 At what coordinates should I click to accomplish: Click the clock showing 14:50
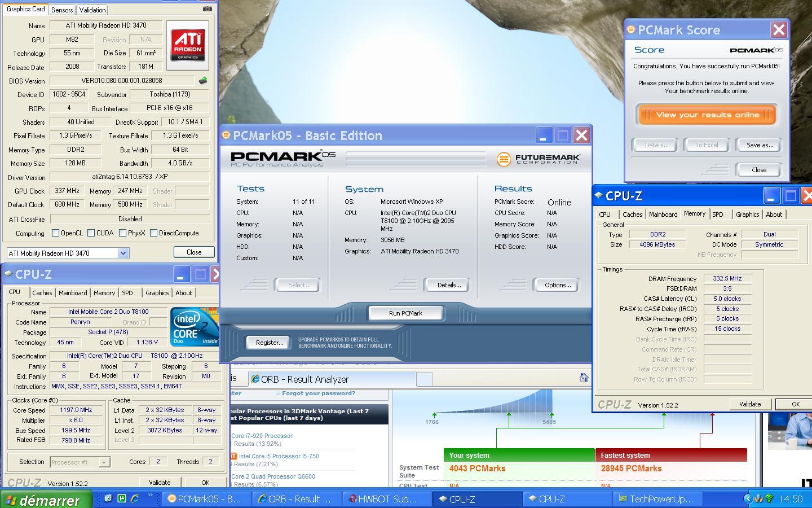coord(791,499)
